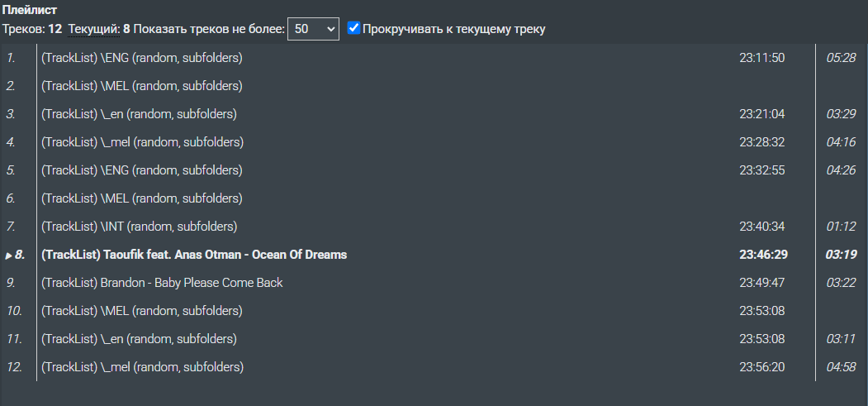
Task: Click track number 1 in the playlist
Action: (x=11, y=58)
